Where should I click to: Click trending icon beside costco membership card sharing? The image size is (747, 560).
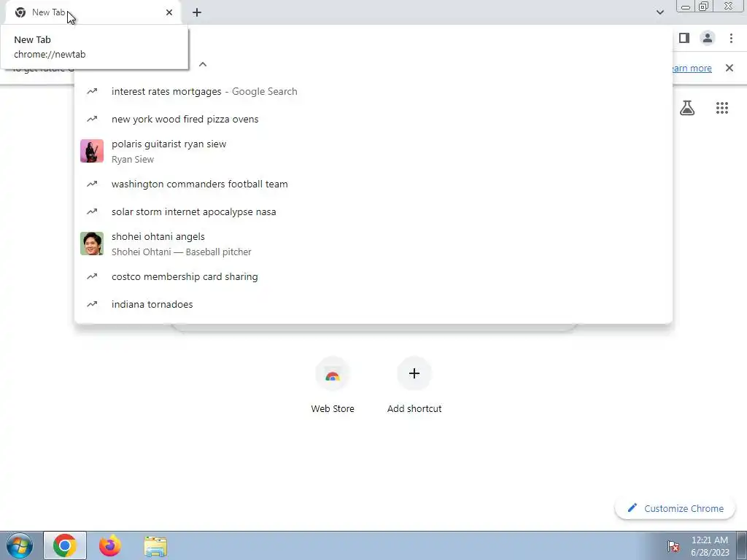tap(92, 276)
